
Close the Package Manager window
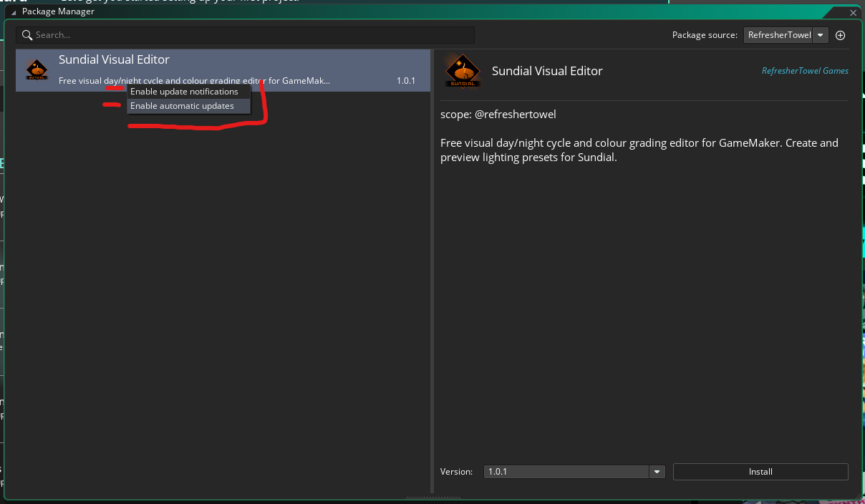853,12
